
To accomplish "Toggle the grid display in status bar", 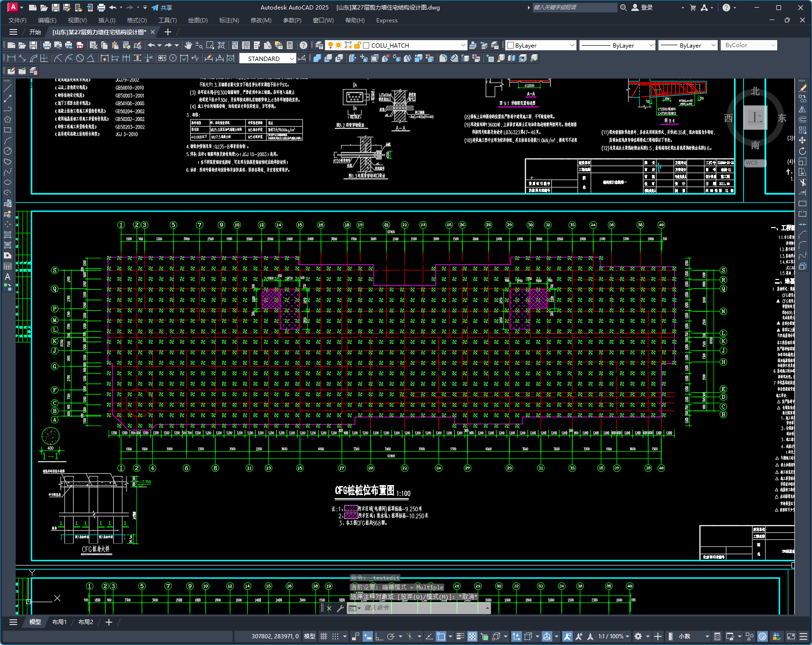I will [323, 636].
